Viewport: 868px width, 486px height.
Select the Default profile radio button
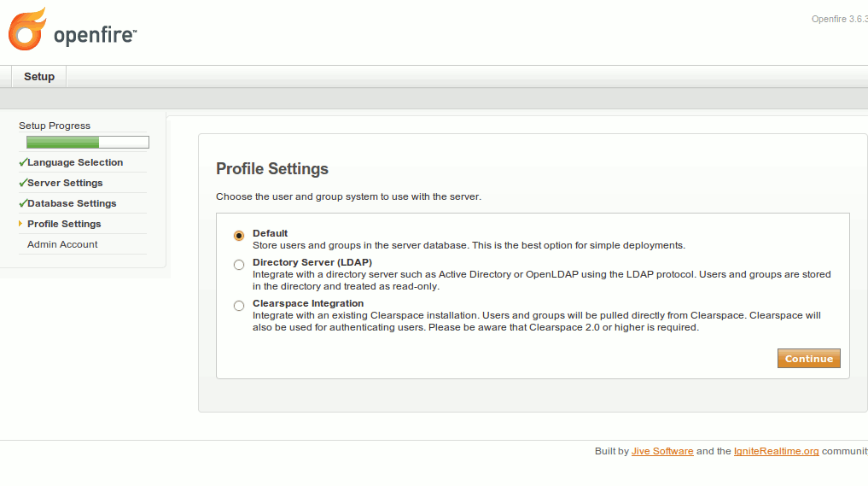tap(239, 235)
